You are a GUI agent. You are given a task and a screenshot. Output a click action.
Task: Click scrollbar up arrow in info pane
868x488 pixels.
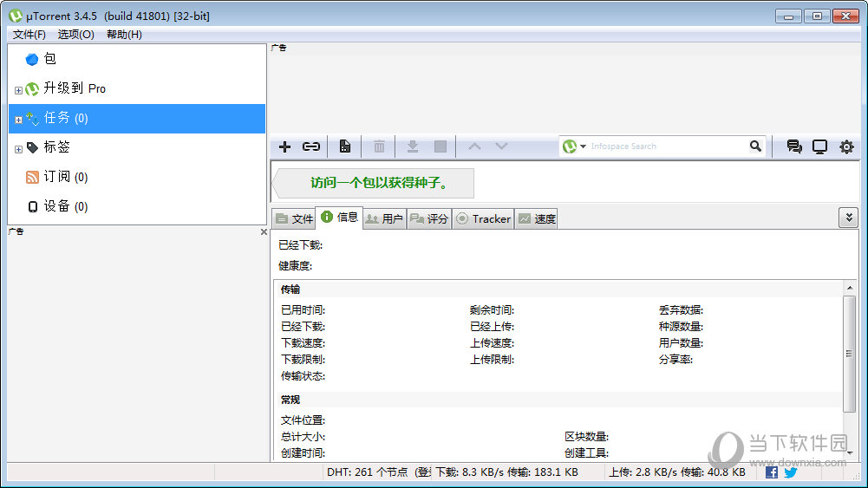tap(850, 288)
